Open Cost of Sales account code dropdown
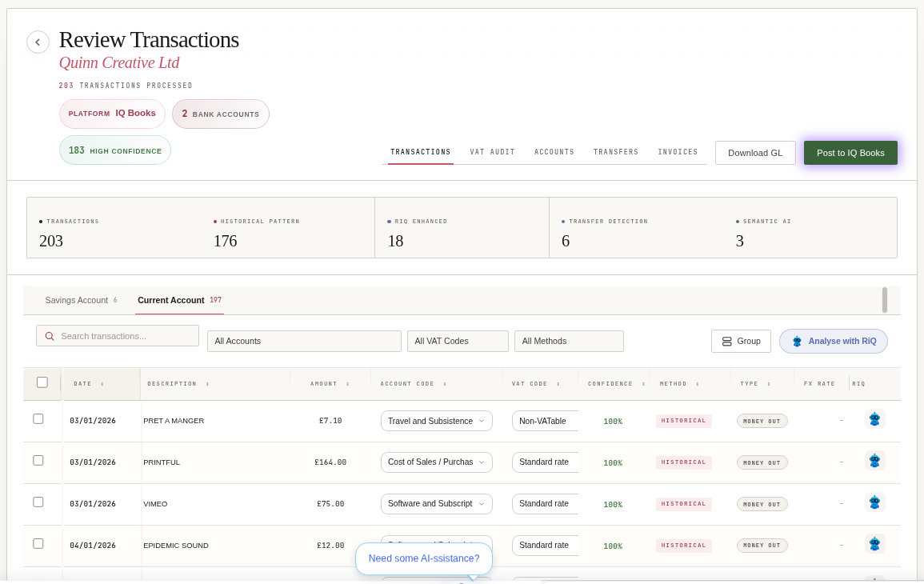The image size is (924, 584). [436, 462]
